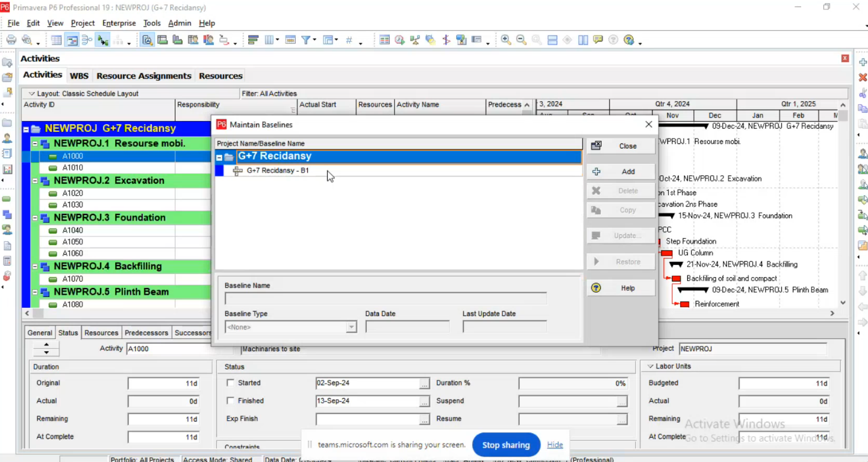Click the activity table horizontal scrollbar
Screen dimensions: 868x462
(x=117, y=313)
